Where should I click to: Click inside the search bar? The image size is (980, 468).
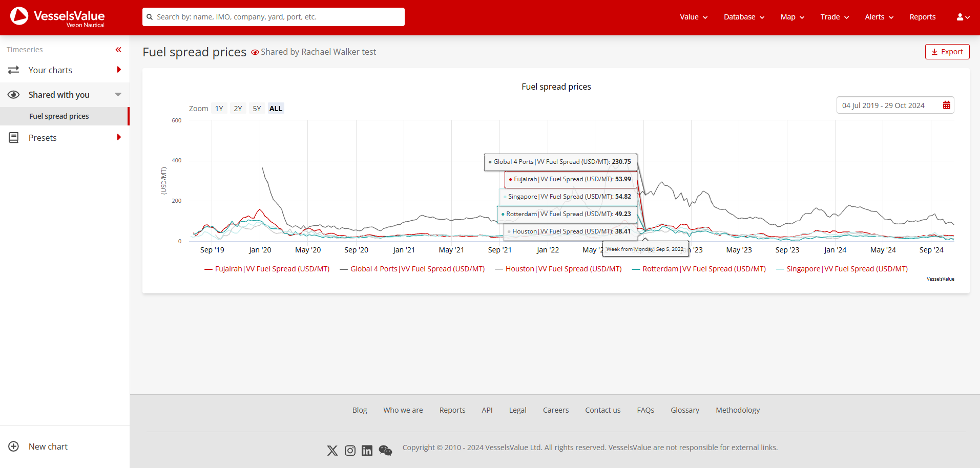(273, 17)
